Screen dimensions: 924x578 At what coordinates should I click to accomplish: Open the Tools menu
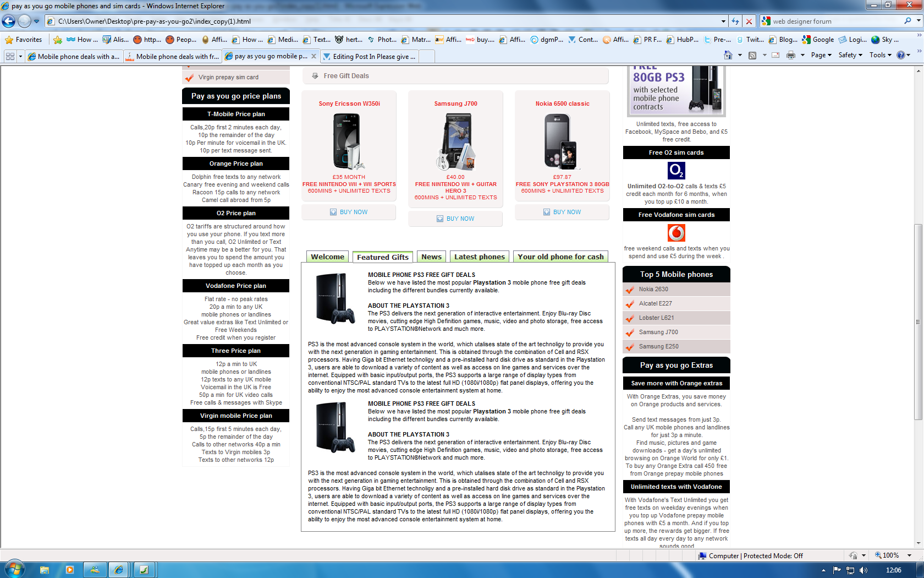[880, 55]
